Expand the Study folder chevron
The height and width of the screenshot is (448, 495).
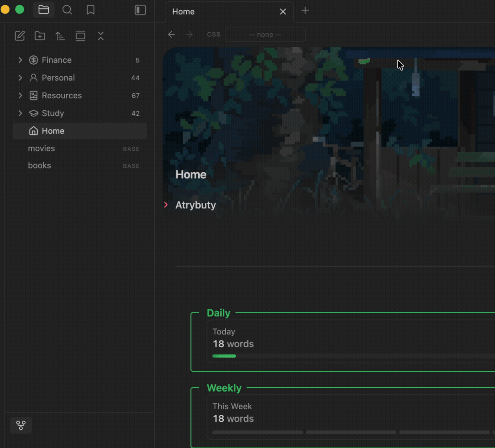tap(20, 113)
